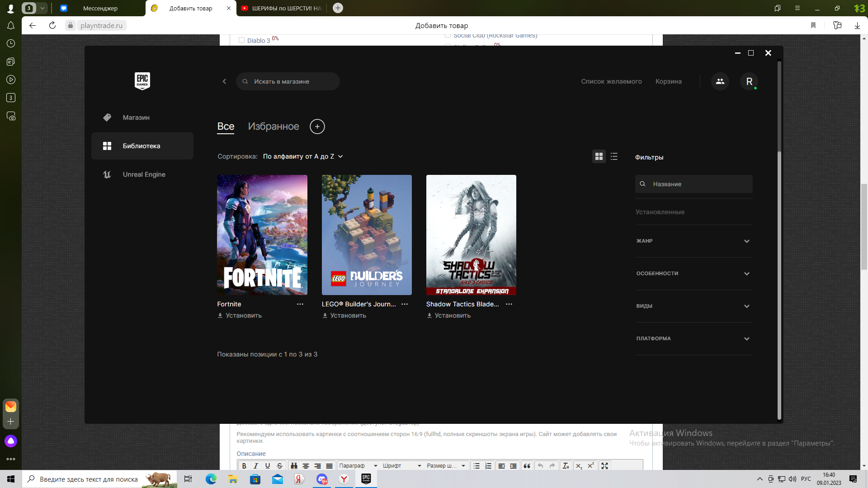
Task: Open Windows Start menu
Action: click(11, 479)
